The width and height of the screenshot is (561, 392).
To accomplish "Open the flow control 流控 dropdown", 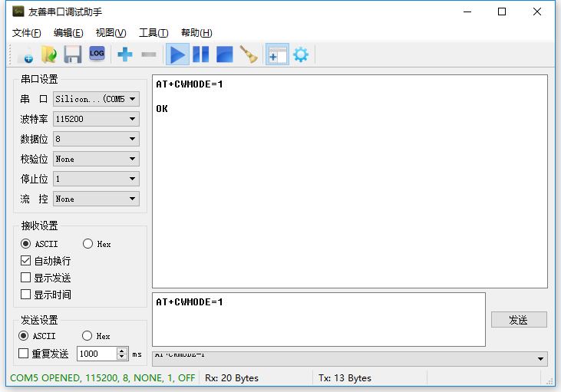I will (x=96, y=199).
